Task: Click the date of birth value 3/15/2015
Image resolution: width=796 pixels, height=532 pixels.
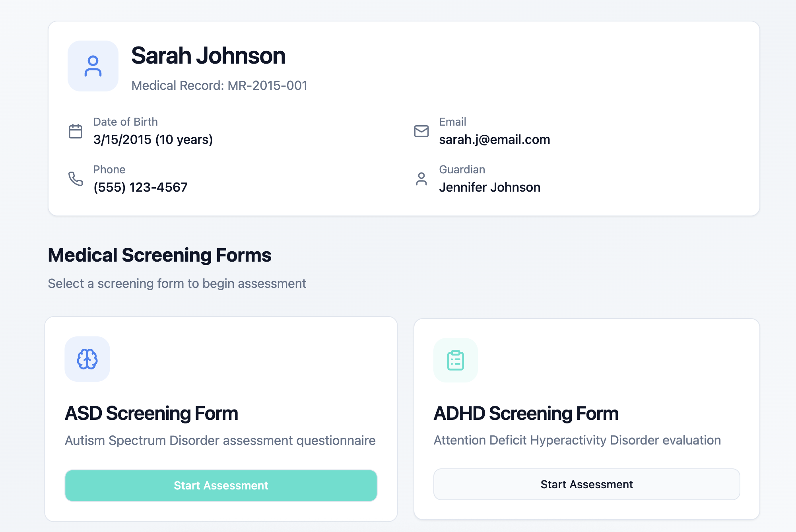Action: [122, 140]
